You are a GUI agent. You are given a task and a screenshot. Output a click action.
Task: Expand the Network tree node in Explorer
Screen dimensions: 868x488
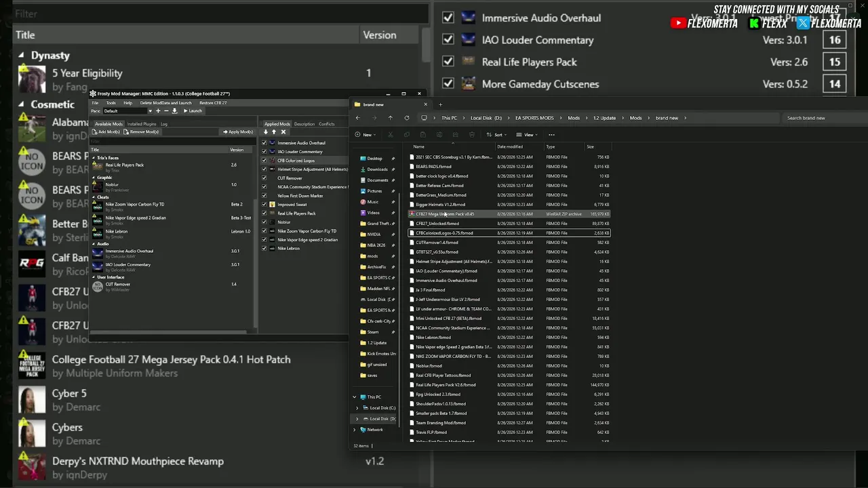[x=355, y=430]
